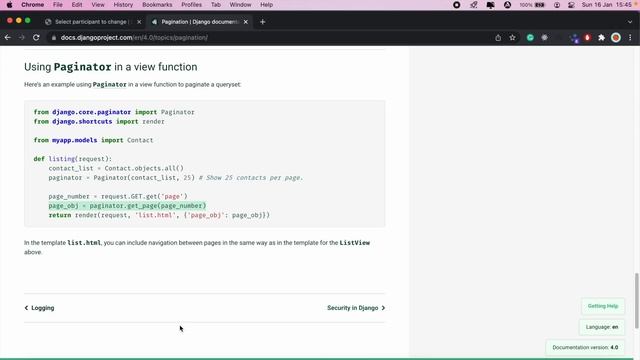Click the red extension icon in toolbar
The height and width of the screenshot is (360, 640).
click(587, 38)
